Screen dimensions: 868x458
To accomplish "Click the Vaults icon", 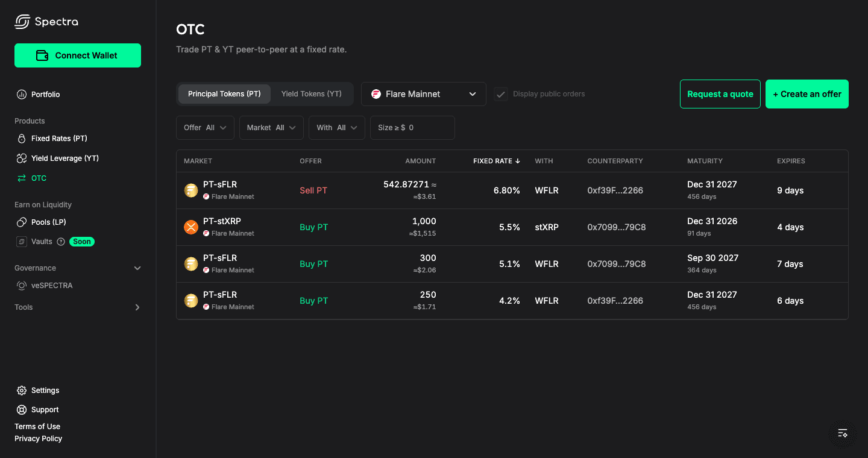I will pyautogui.click(x=22, y=242).
